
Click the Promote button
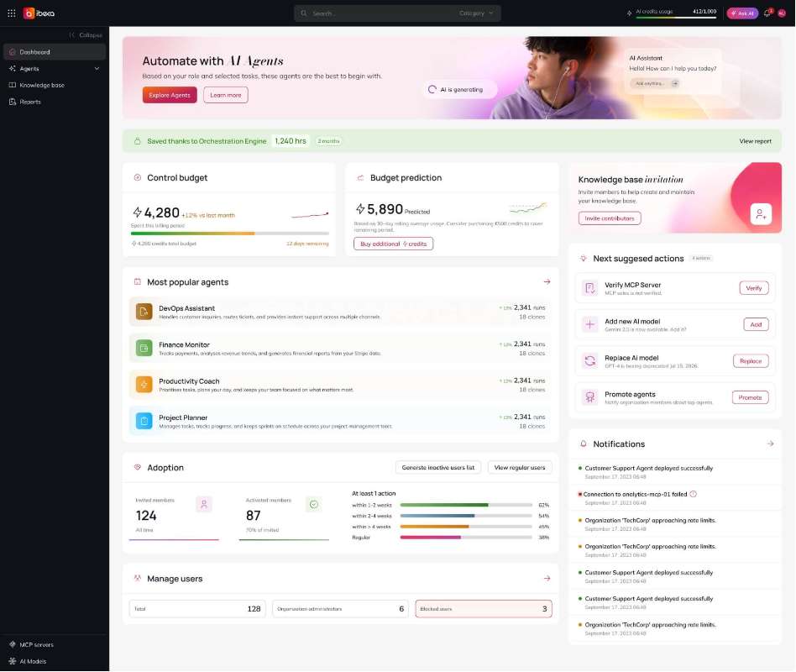[x=751, y=397]
